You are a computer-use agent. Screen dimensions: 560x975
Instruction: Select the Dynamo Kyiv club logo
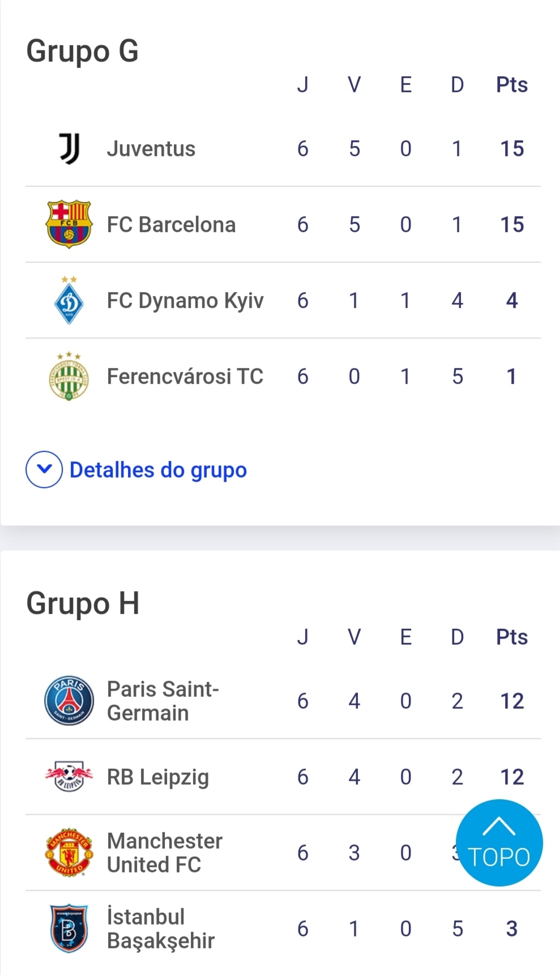click(x=69, y=300)
